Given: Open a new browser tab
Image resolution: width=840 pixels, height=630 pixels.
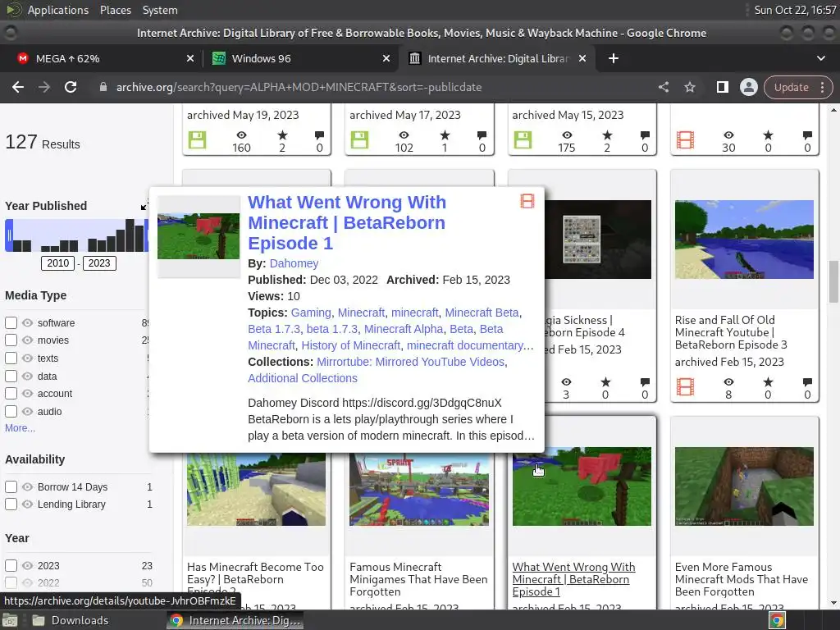Looking at the screenshot, I should pos(614,58).
